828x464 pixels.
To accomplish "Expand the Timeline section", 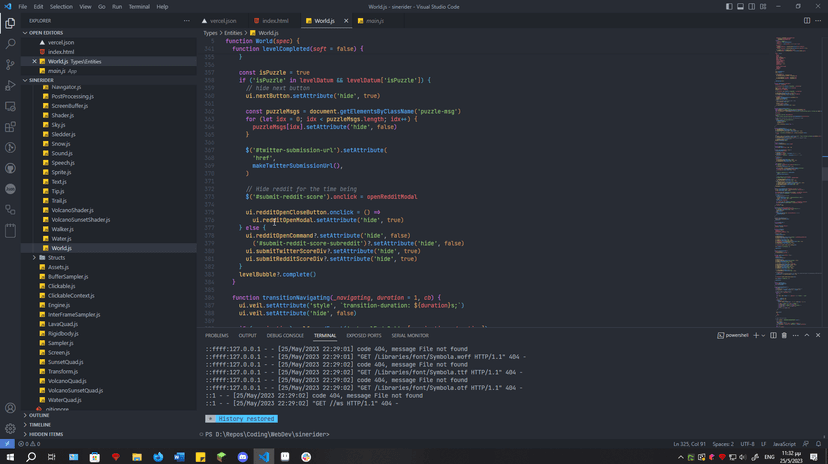I will tap(40, 425).
